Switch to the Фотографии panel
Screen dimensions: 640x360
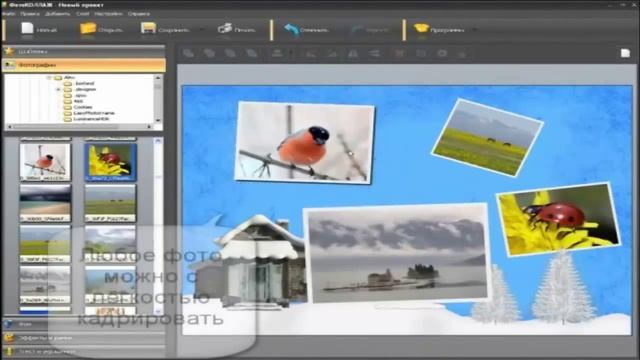click(84, 65)
